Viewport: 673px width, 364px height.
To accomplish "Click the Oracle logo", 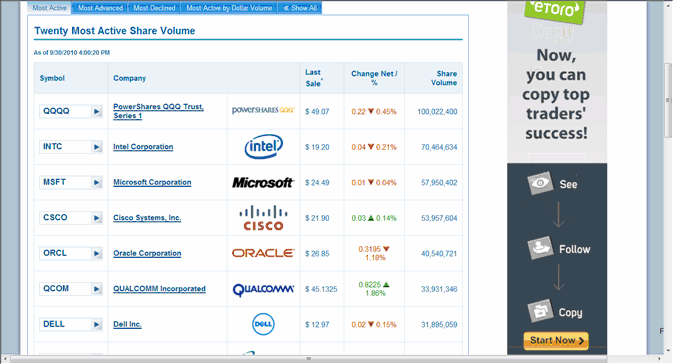I will coord(263,253).
